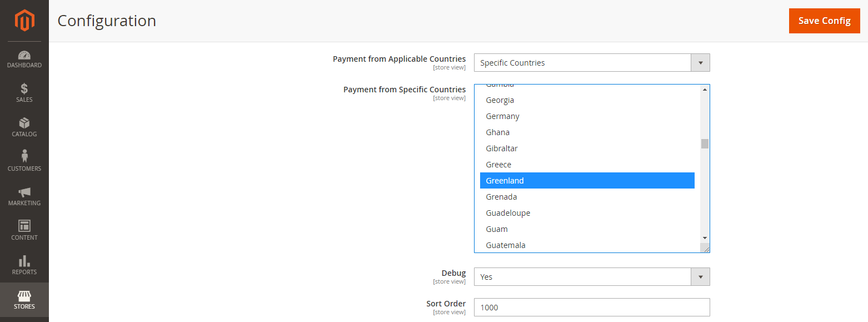
Task: Select Germany in the countries list
Action: click(502, 116)
